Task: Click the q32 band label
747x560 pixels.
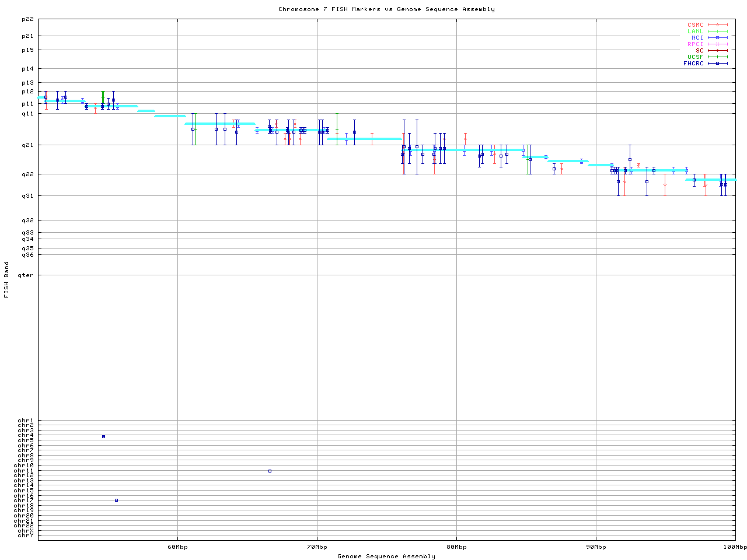Action: pos(27,220)
